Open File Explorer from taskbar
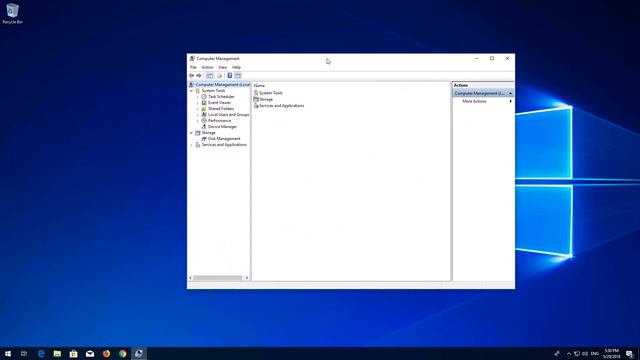640x360 pixels. 57,354
